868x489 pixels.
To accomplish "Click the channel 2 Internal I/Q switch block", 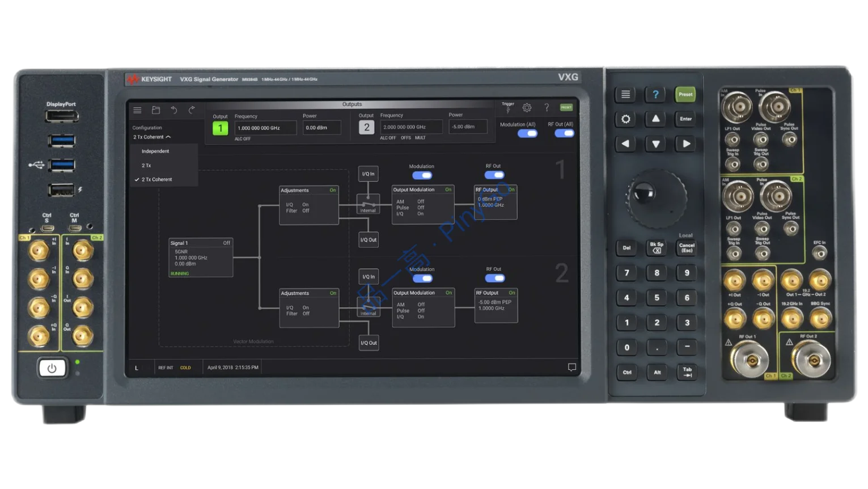I will (368, 307).
